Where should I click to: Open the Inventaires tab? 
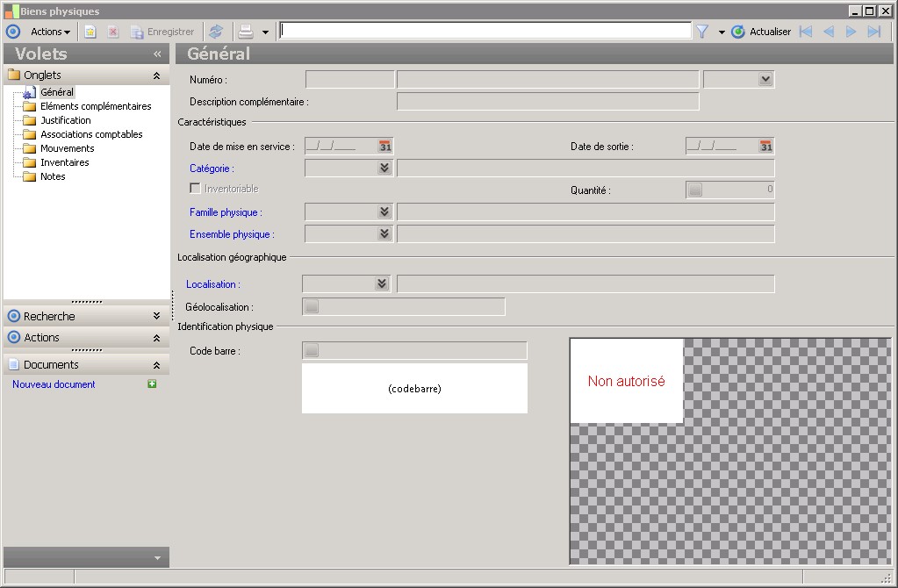[x=65, y=162]
